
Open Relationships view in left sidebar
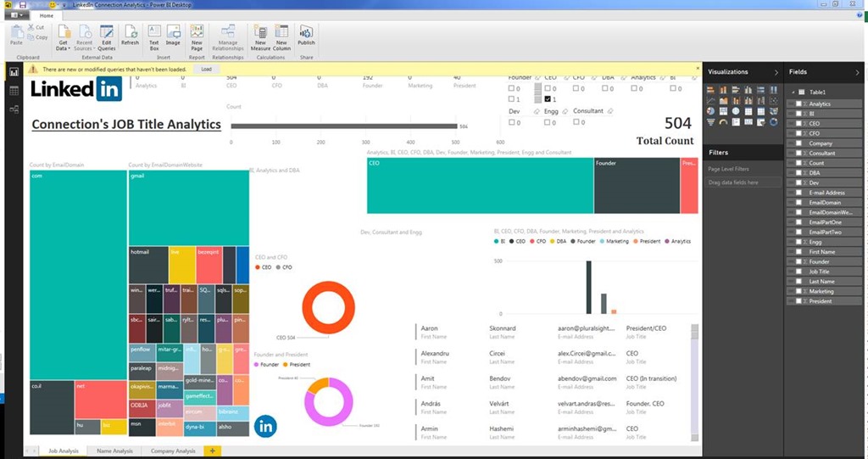click(14, 106)
